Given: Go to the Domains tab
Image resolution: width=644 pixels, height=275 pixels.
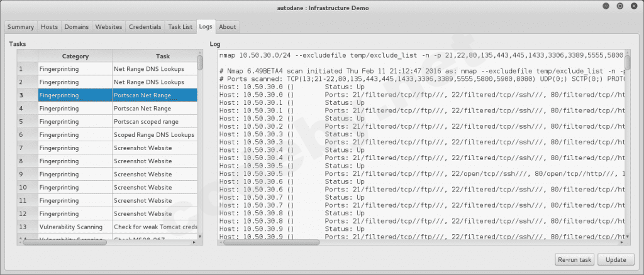Looking at the screenshot, I should click(76, 27).
